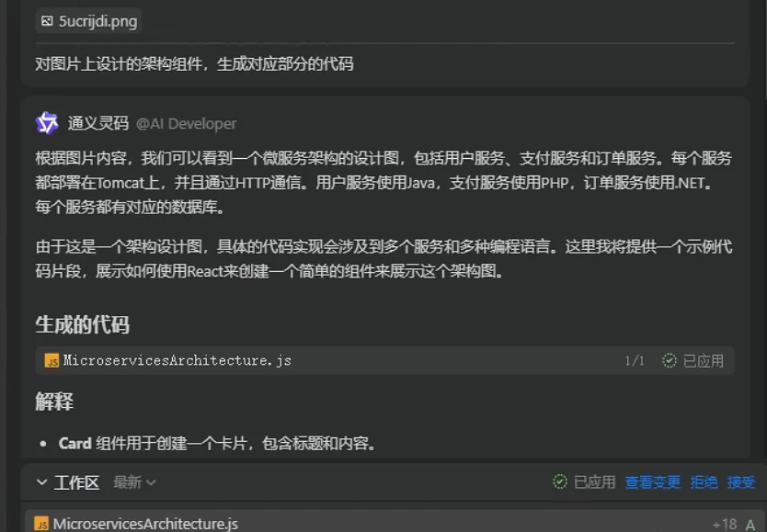Click the JS icon in the workspace file row

click(41, 524)
